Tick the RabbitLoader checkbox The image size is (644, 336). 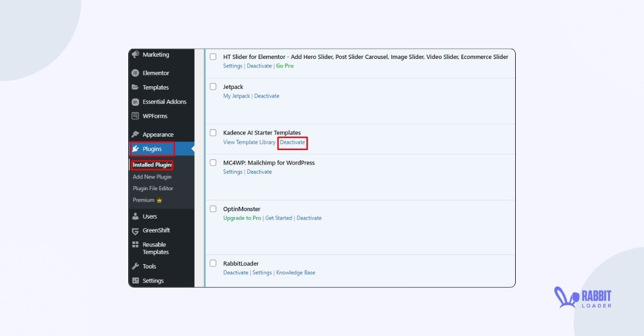point(213,263)
